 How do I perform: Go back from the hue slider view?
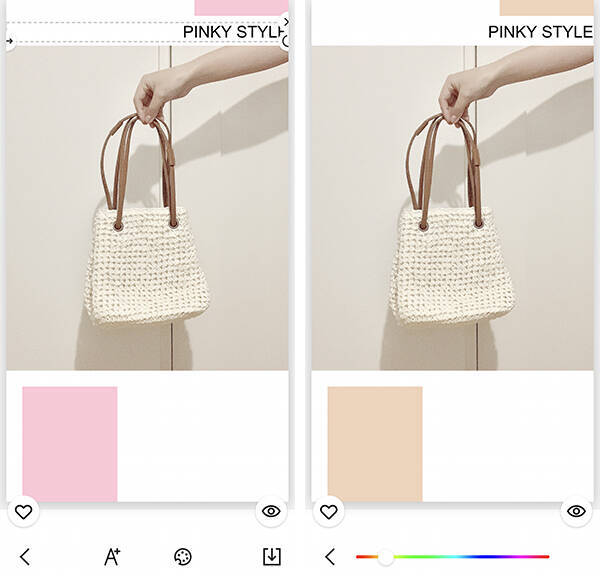(330, 557)
